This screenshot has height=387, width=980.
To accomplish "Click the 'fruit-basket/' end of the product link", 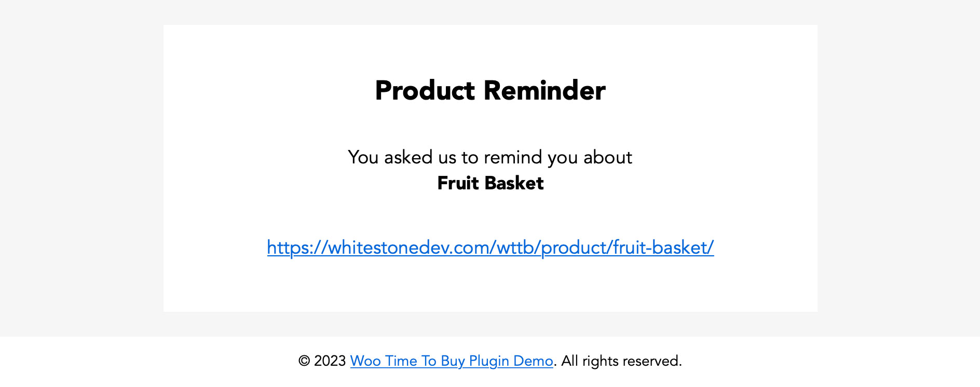I will 663,247.
